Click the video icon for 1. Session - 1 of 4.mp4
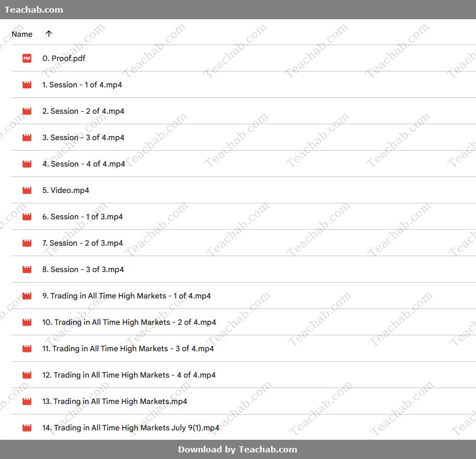Screen dimensions: 476x459 pyautogui.click(x=27, y=85)
